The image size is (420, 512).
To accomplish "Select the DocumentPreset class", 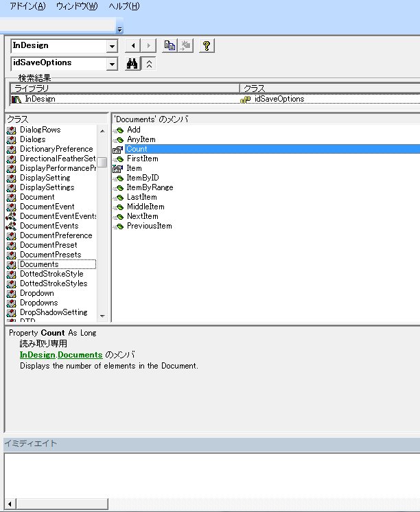I will pos(49,245).
